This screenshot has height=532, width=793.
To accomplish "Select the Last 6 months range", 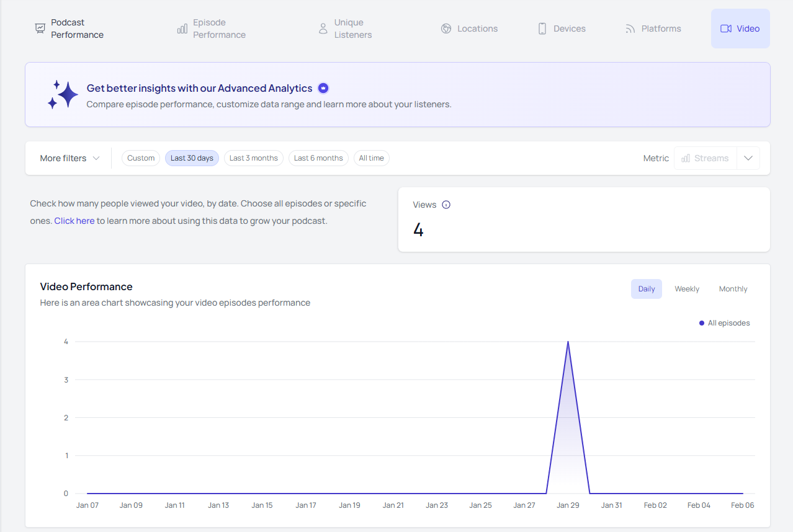I will (x=318, y=158).
